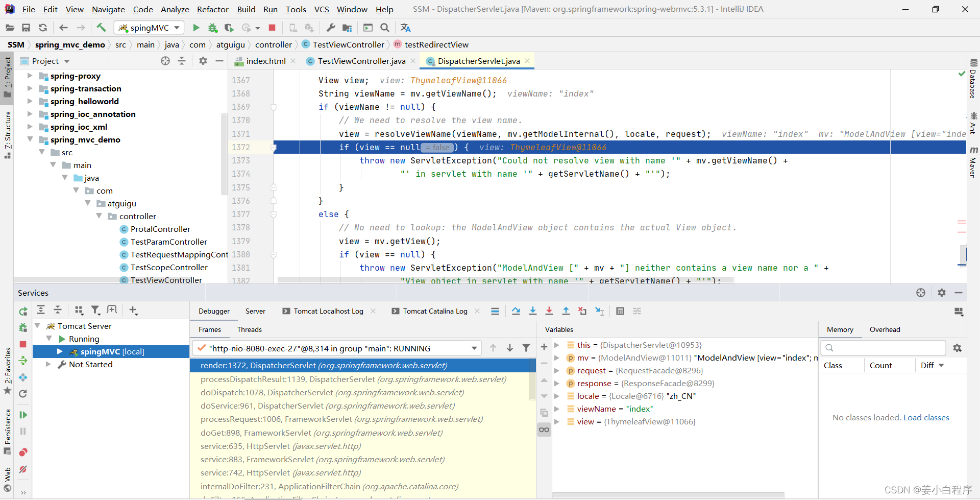Open the thread selector dropdown for http-nio-8080-exec-27

[474, 348]
